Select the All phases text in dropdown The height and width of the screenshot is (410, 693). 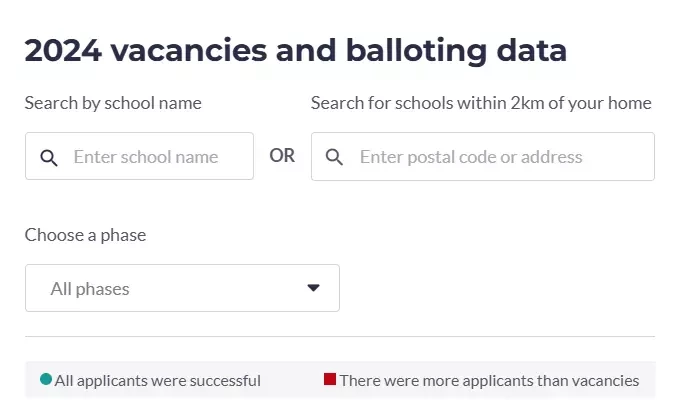pyautogui.click(x=90, y=289)
